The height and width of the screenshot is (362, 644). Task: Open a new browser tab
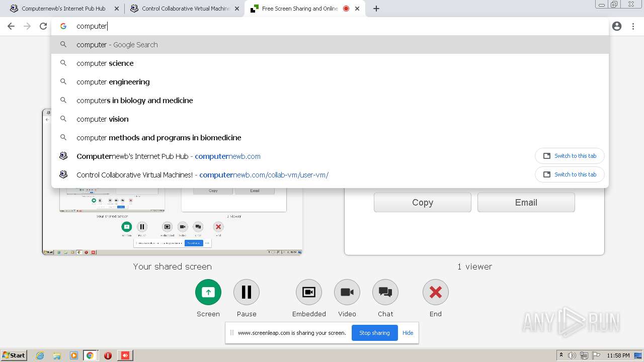point(376,9)
